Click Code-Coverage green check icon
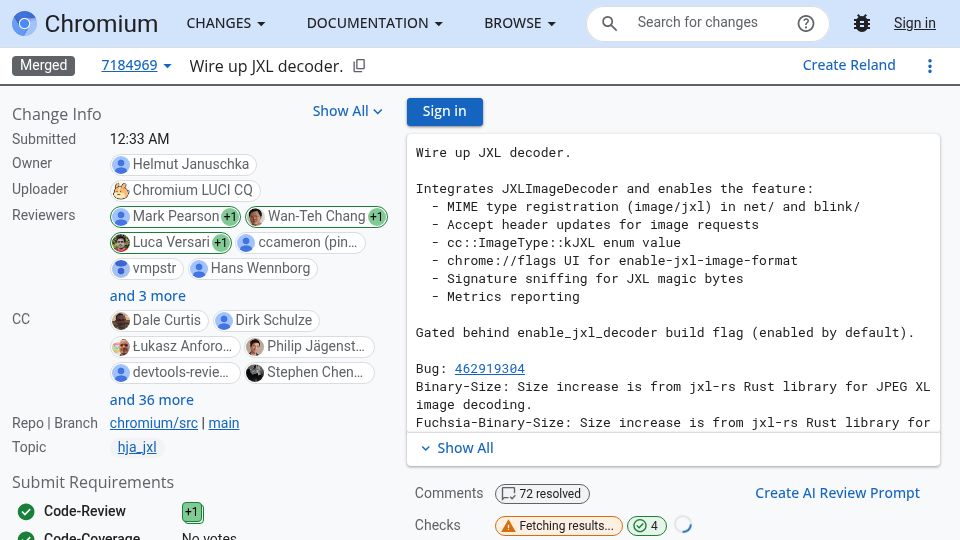The height and width of the screenshot is (540, 960). click(26, 536)
